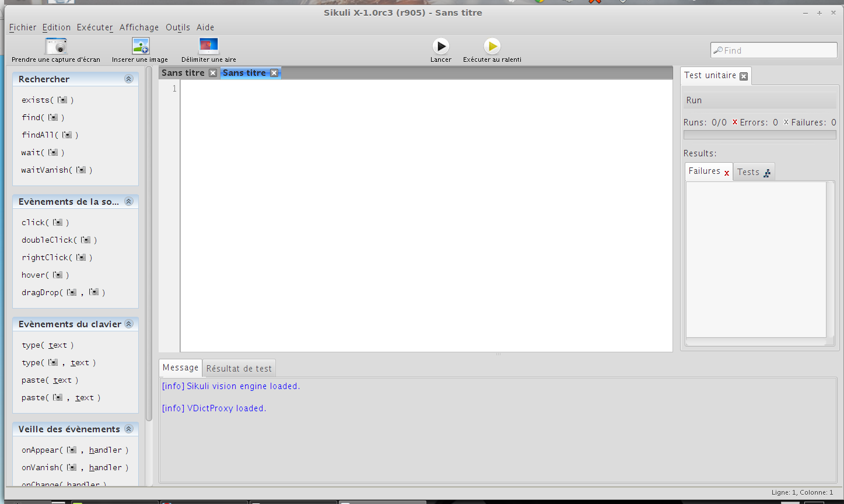Click the unit test progress bar

pyautogui.click(x=759, y=135)
